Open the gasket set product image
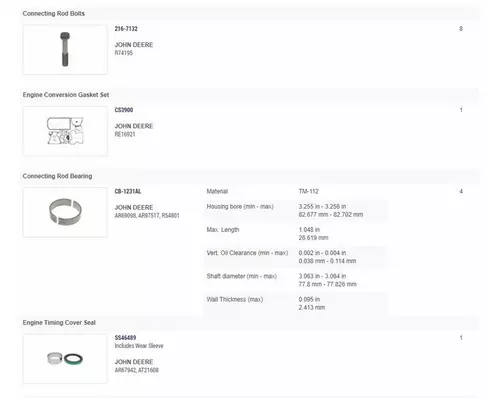The image size is (500, 400). 65,131
